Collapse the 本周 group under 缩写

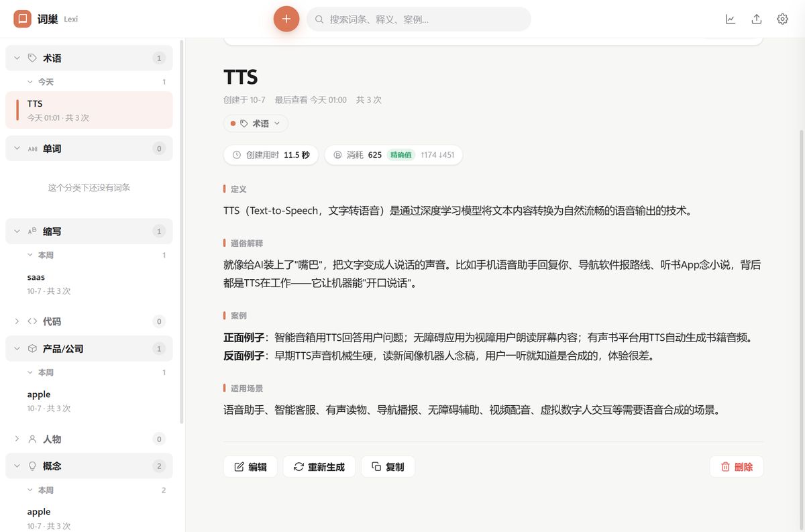[x=30, y=255]
